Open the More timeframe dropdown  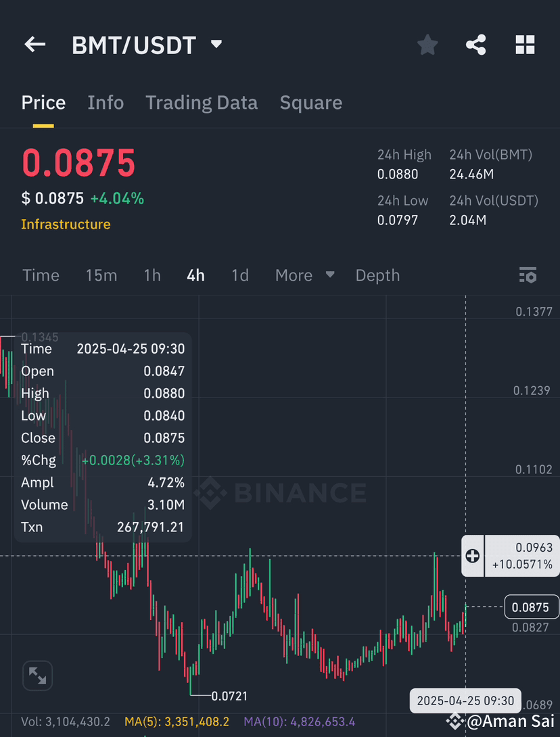coord(294,275)
